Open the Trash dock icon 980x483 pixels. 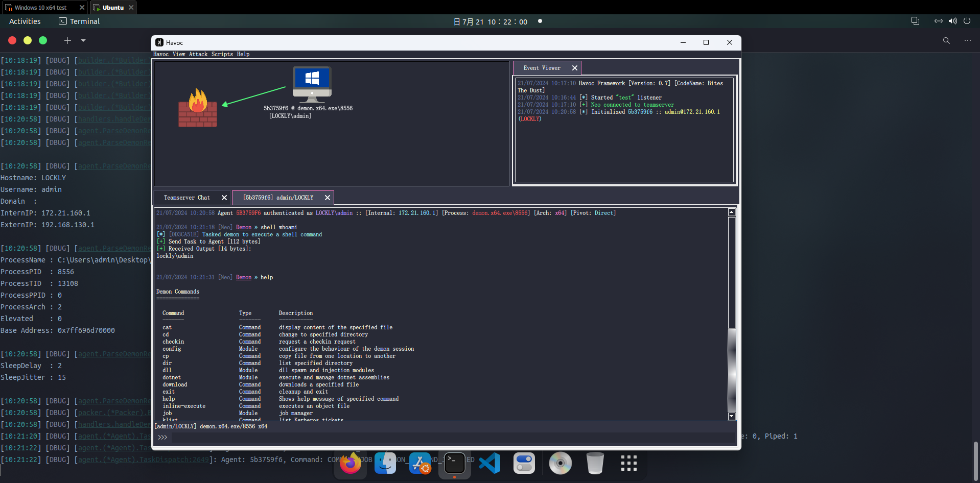[x=595, y=464]
